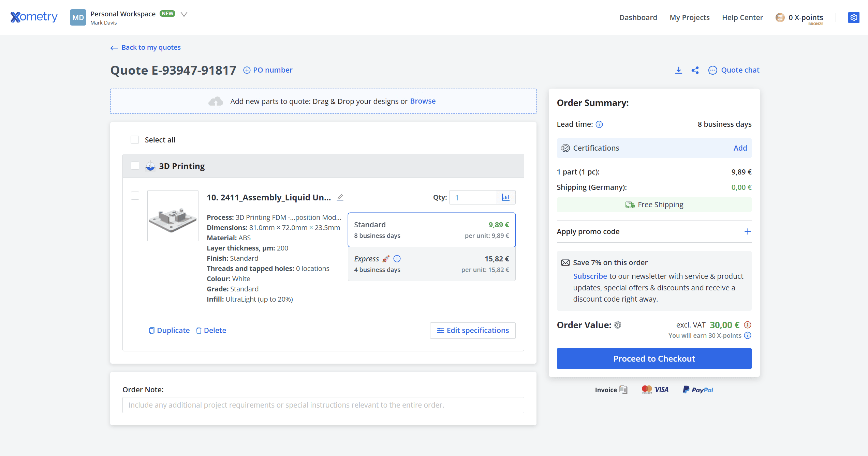Check the Select all checkbox
The width and height of the screenshot is (868, 456).
135,140
